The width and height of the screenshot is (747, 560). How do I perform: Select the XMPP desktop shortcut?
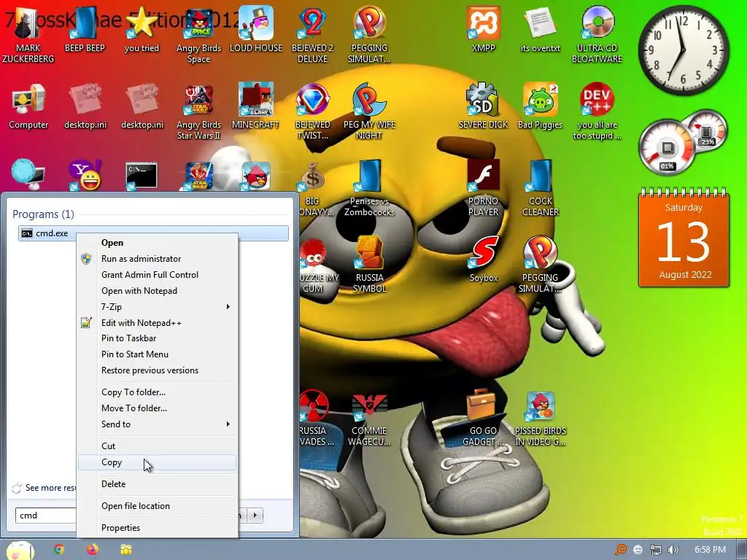click(483, 29)
